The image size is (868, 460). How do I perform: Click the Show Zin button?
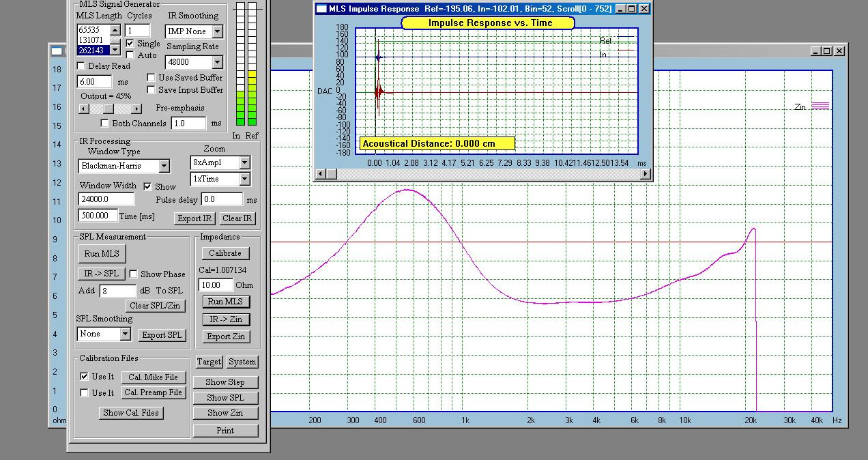pyautogui.click(x=225, y=413)
